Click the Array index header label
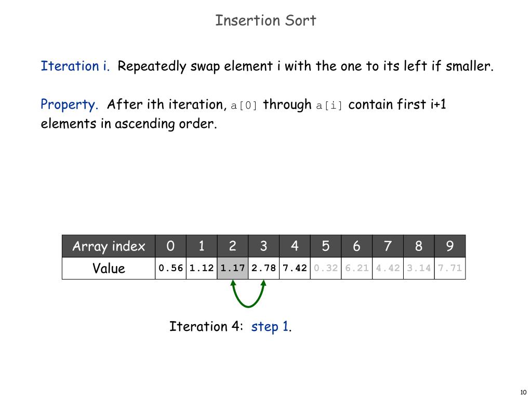532x399 pixels. pyautogui.click(x=109, y=246)
